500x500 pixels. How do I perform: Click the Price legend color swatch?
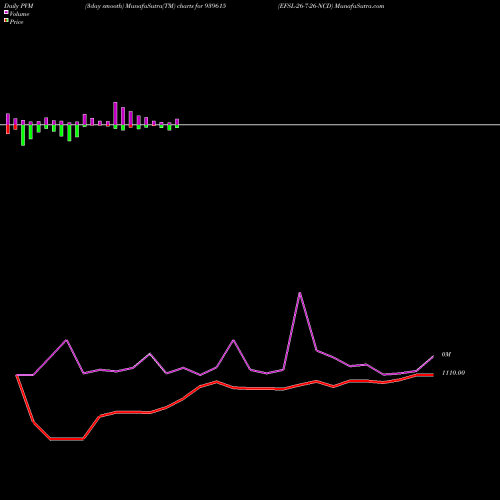point(6,21)
